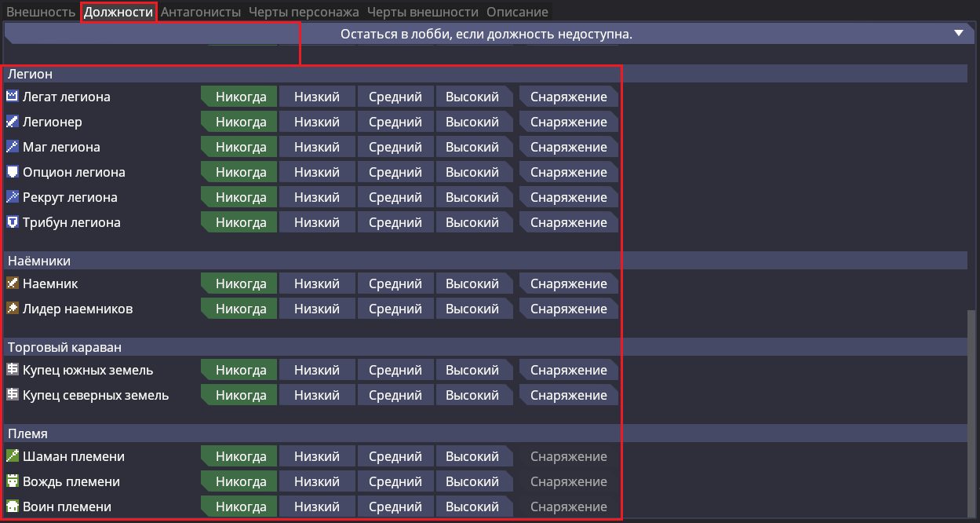This screenshot has width=980, height=523.
Task: Collapse the Торговый караван section header
Action: pyautogui.click(x=314, y=347)
